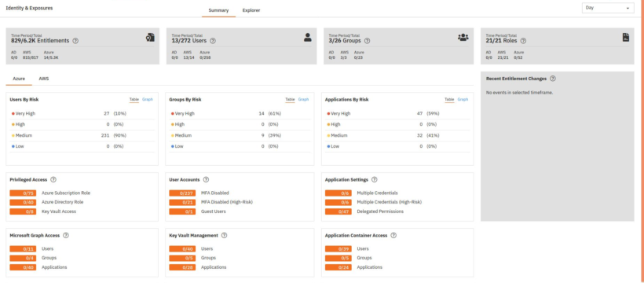
Task: Open help icon next to 13/272 Users
Action: point(213,41)
